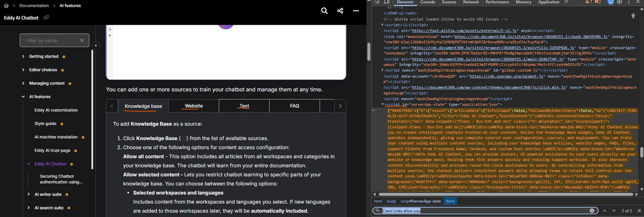Expand the Managing content category
The height and width of the screenshot is (217, 644).
point(23,83)
